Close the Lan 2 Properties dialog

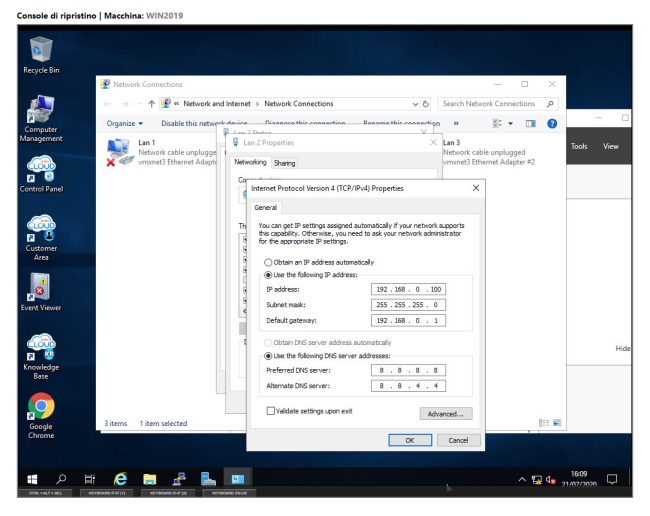coord(433,143)
